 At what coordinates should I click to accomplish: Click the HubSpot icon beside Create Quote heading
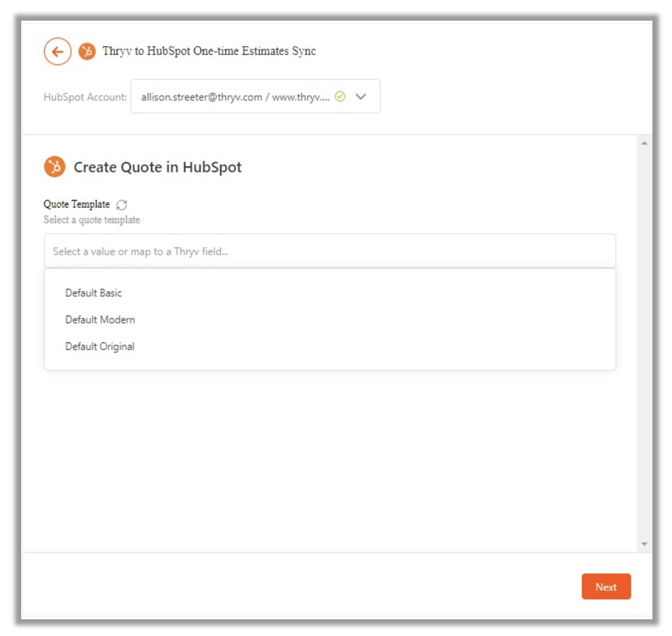[55, 167]
